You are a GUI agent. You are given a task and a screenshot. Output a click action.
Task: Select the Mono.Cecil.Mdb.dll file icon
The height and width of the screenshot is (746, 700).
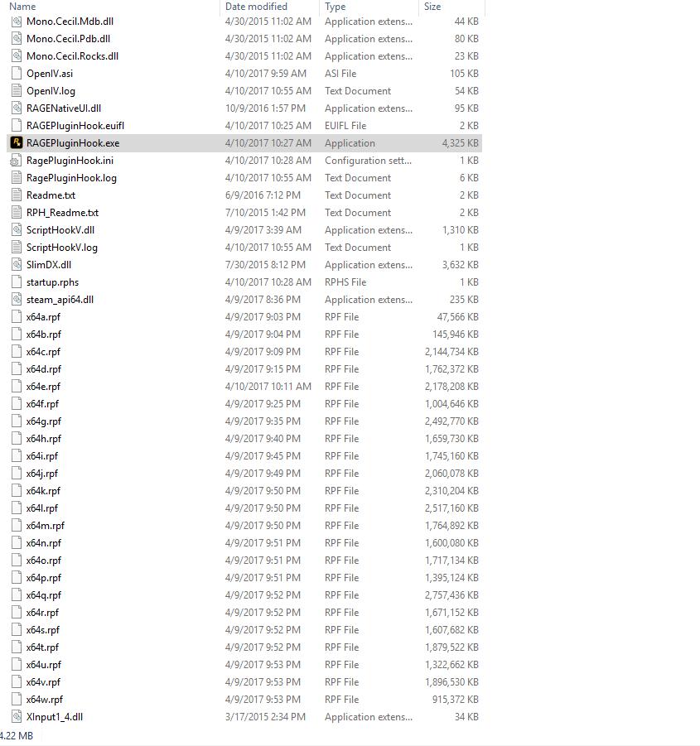coord(17,22)
